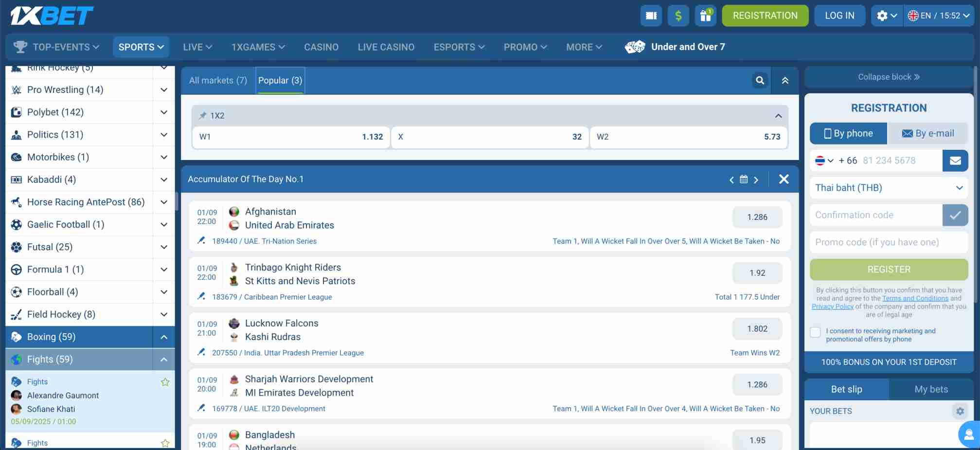This screenshot has width=980, height=450.
Task: Click the green REGISTRATION header button
Action: click(x=765, y=16)
